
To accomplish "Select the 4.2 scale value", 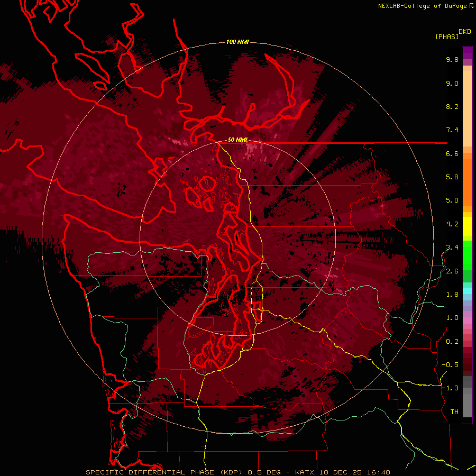I will pyautogui.click(x=452, y=224).
